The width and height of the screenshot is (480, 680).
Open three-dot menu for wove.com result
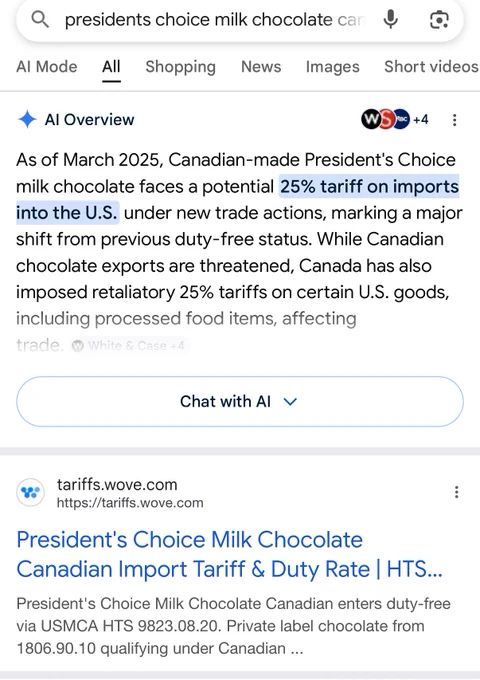point(456,492)
